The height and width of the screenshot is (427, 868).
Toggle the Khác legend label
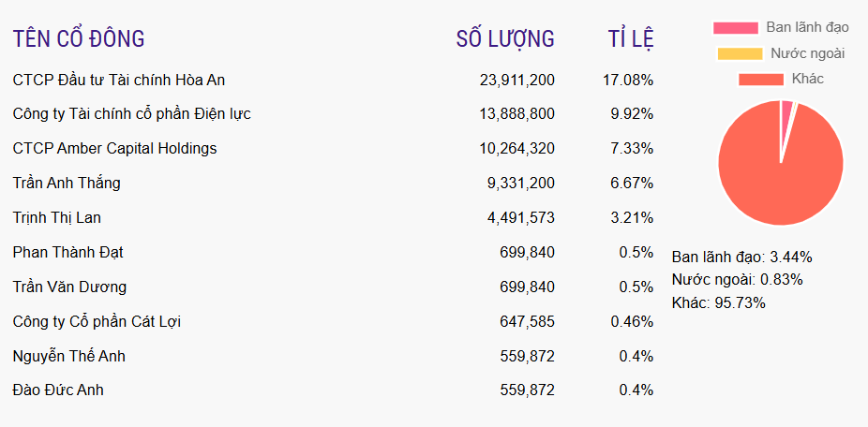click(807, 79)
